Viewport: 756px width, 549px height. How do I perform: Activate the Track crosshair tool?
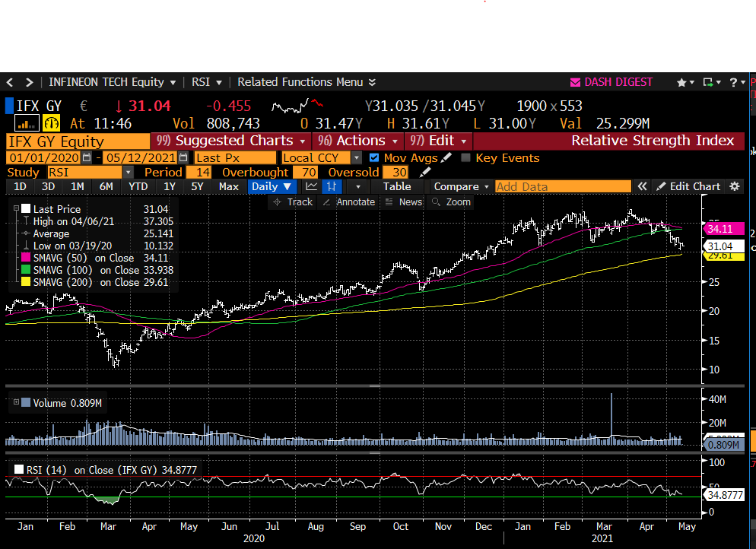(x=293, y=202)
